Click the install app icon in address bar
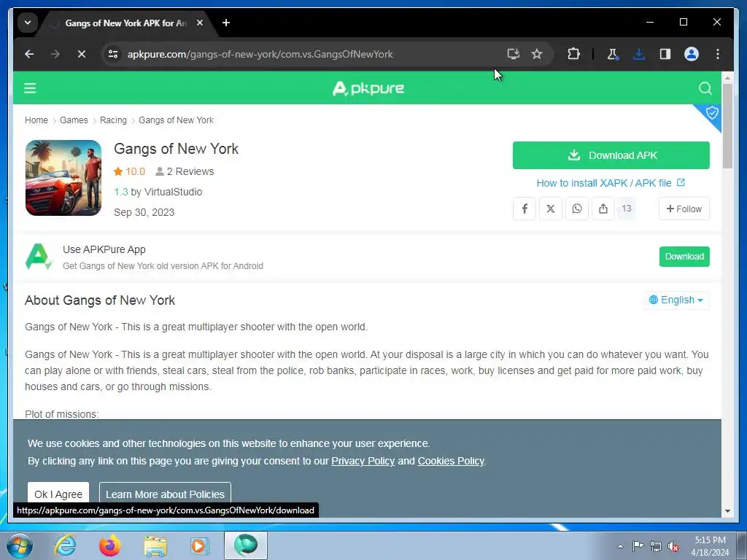Screen dimensions: 747x560 point(513,54)
